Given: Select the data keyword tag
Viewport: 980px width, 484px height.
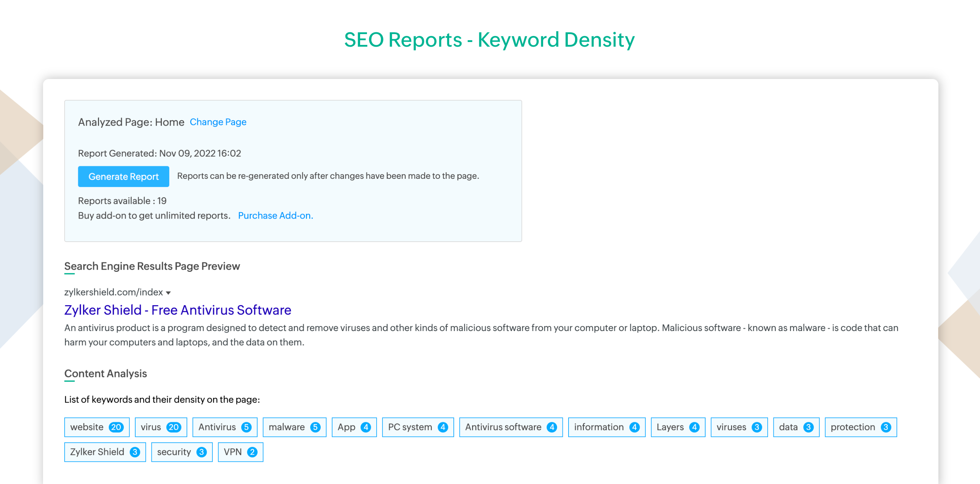Looking at the screenshot, I should (x=796, y=427).
